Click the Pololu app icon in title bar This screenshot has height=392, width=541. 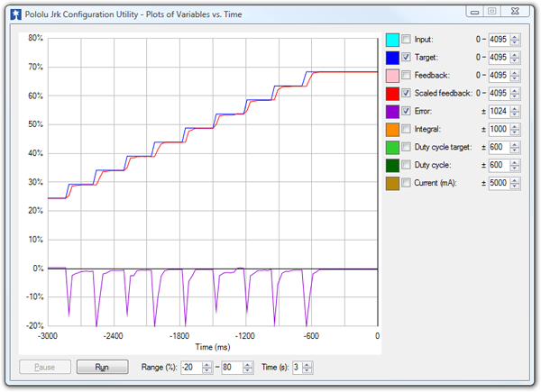tap(14, 12)
